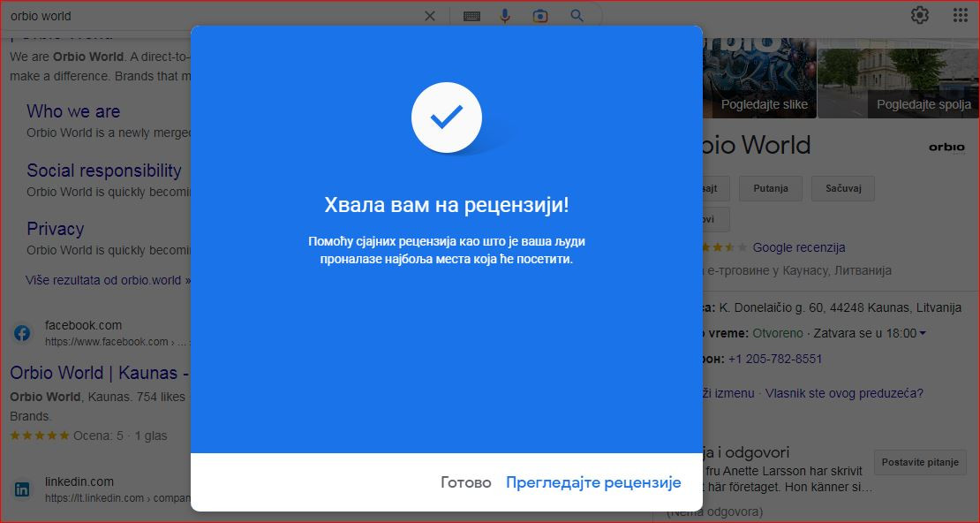
Task: Start voice search with the microphone icon
Action: (505, 16)
